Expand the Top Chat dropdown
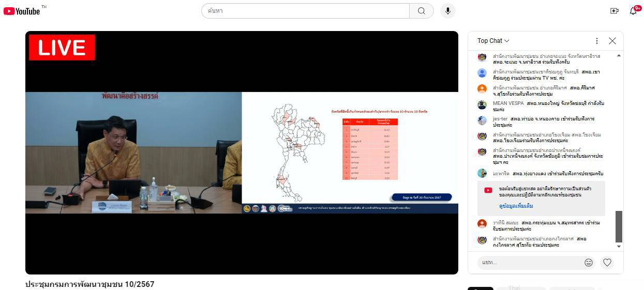The width and height of the screenshot is (644, 290). pyautogui.click(x=493, y=41)
